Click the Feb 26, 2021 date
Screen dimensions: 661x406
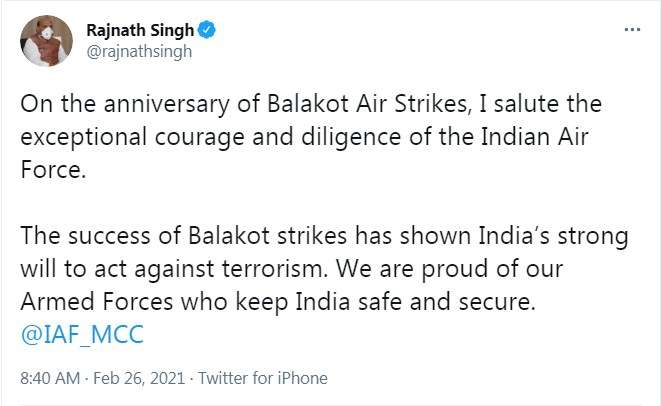[x=139, y=378]
